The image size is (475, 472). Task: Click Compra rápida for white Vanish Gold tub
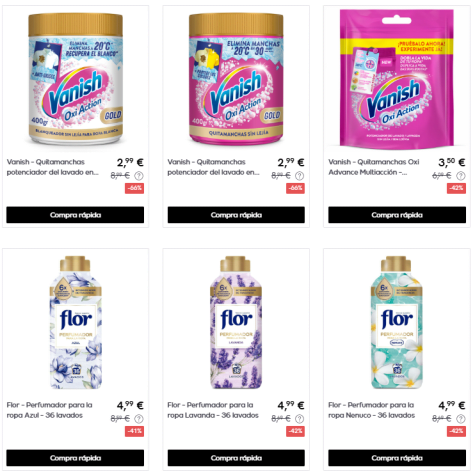[75, 215]
